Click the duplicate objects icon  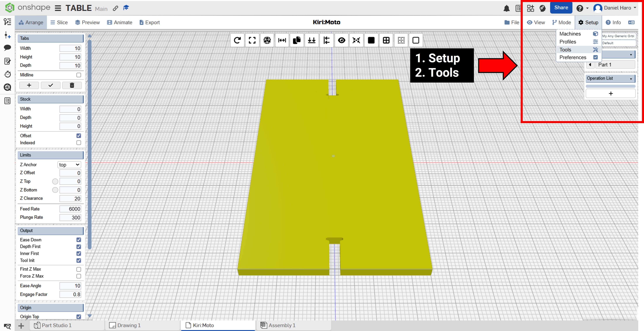coord(297,40)
